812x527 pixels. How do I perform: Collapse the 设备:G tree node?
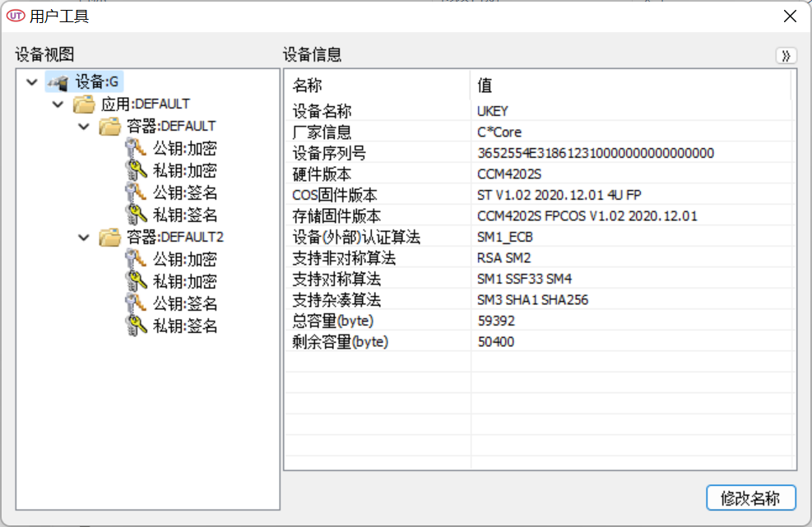coord(31,82)
